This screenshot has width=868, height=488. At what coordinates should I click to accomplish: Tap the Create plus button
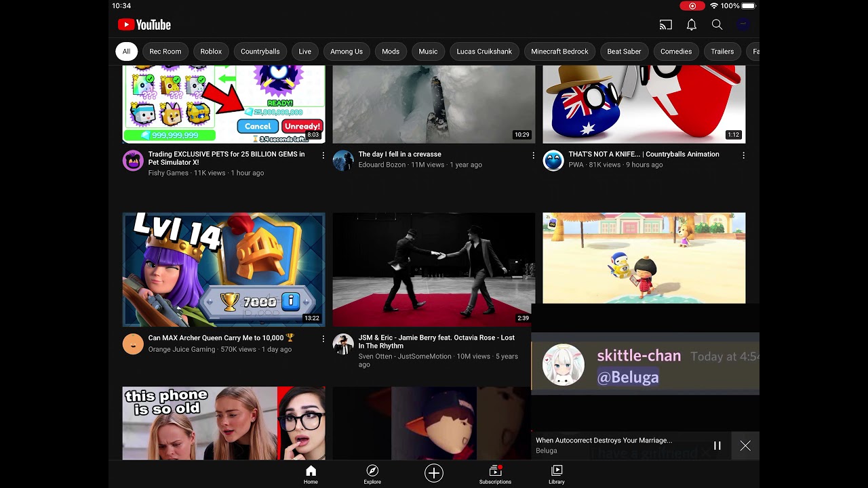[434, 473]
